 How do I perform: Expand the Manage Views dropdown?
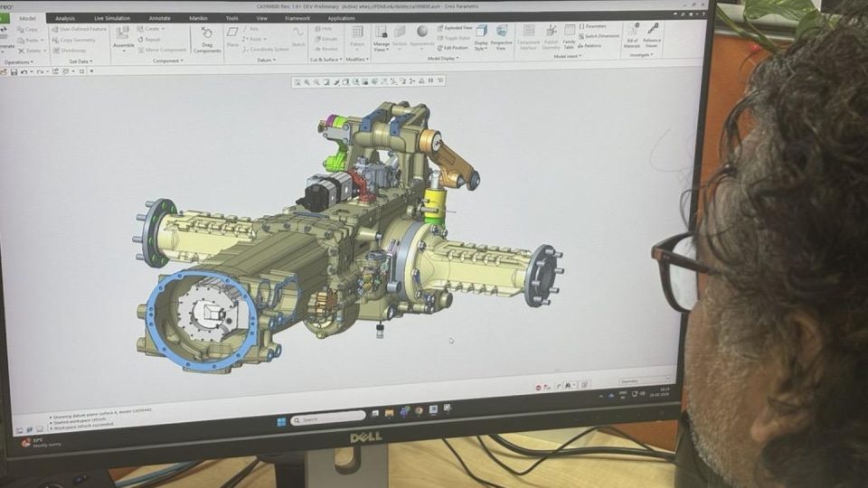(382, 37)
